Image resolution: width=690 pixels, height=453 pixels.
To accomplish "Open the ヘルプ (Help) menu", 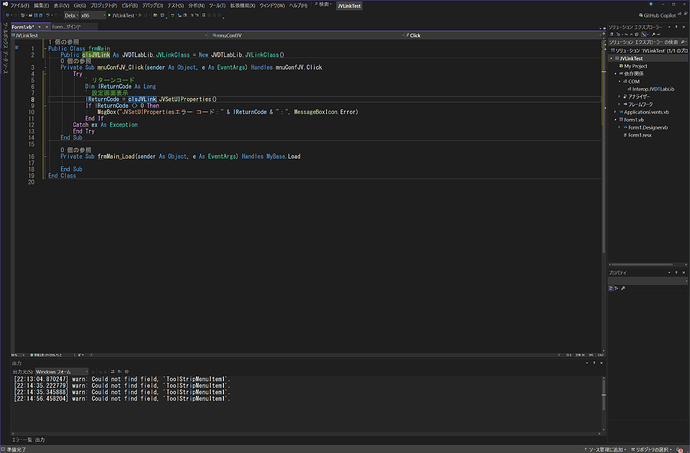I will click(x=298, y=6).
